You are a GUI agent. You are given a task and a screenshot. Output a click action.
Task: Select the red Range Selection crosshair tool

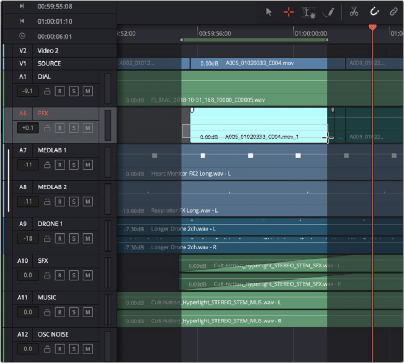[289, 12]
